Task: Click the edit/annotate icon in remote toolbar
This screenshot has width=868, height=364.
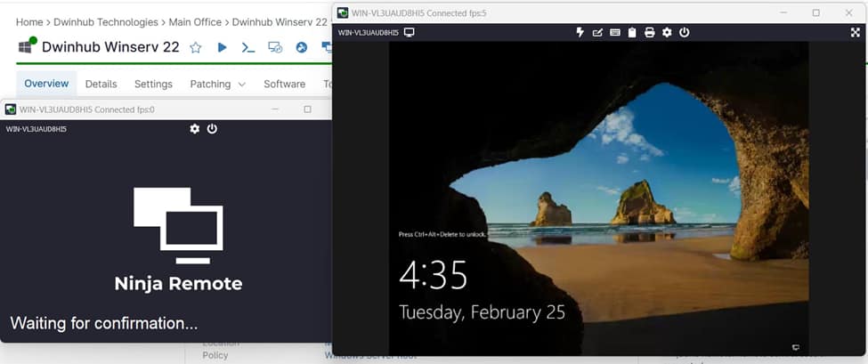Action: (597, 32)
